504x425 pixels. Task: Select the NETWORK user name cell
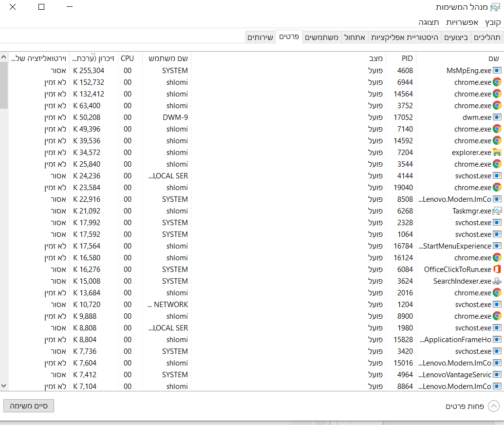[168, 304]
